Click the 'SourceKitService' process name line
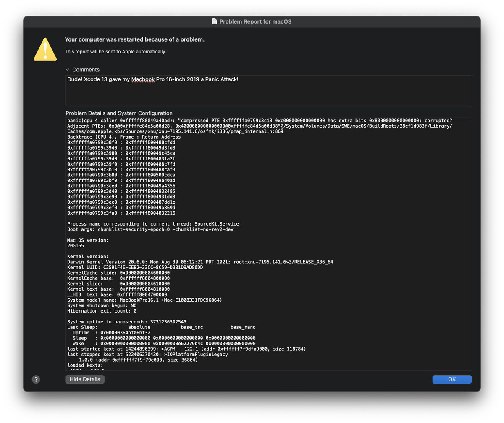This screenshot has width=504, height=423. 153,224
